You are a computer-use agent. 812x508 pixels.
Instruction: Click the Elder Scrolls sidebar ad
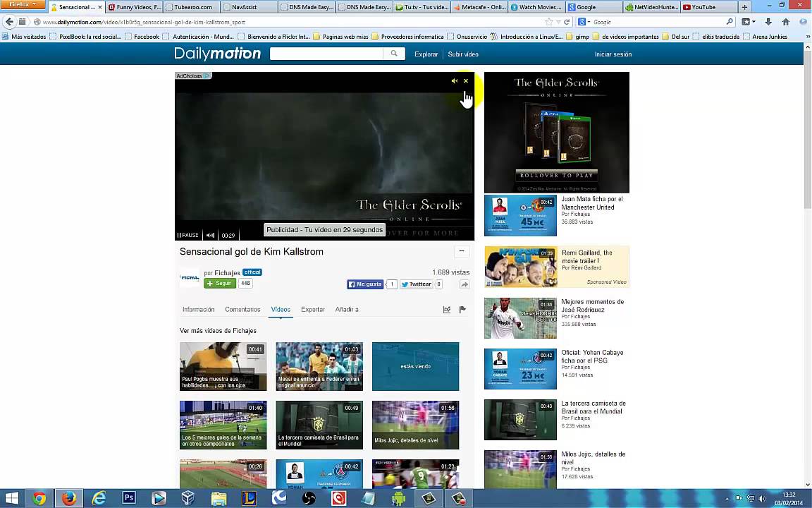(x=557, y=132)
